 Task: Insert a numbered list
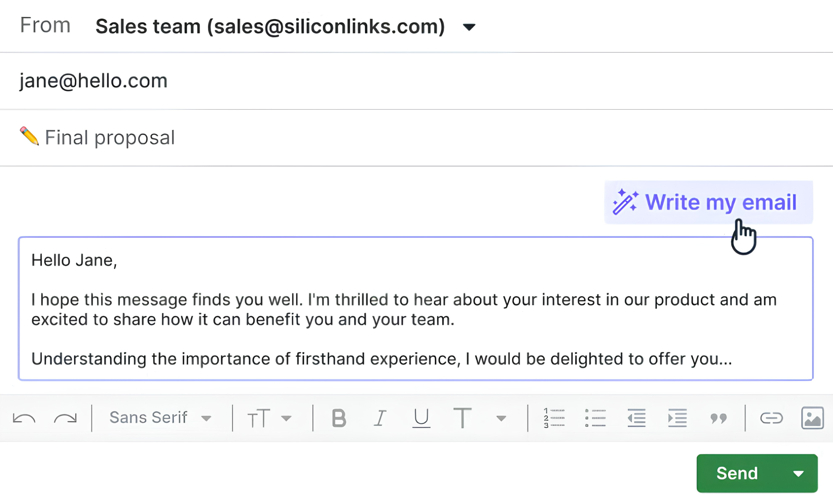pyautogui.click(x=554, y=418)
